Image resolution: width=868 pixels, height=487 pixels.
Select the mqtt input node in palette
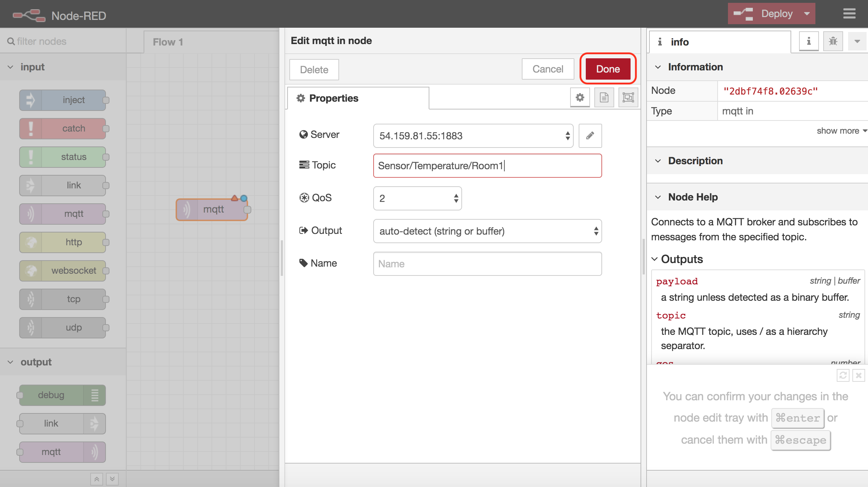(63, 214)
